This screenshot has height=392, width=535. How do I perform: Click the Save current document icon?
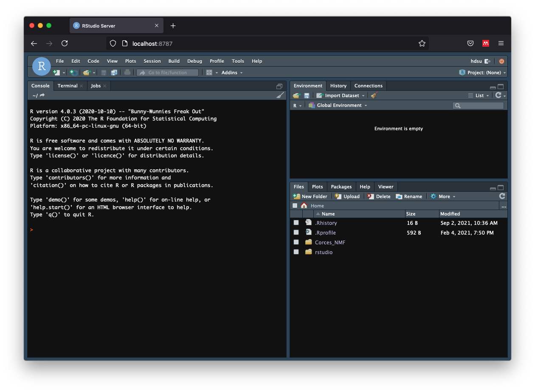[104, 73]
